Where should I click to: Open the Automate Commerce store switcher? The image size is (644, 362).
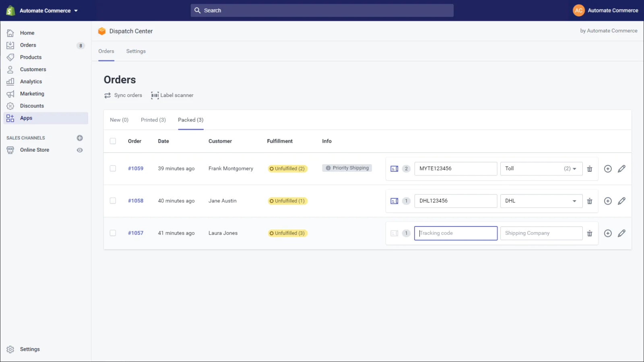pyautogui.click(x=48, y=11)
